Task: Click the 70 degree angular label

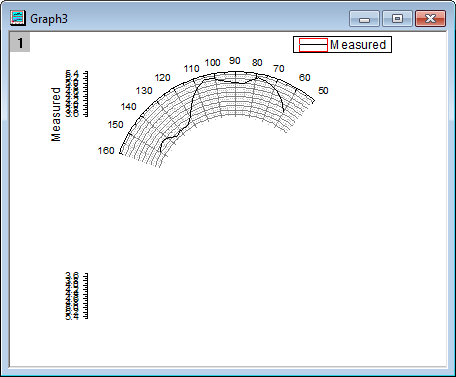Action: [279, 69]
